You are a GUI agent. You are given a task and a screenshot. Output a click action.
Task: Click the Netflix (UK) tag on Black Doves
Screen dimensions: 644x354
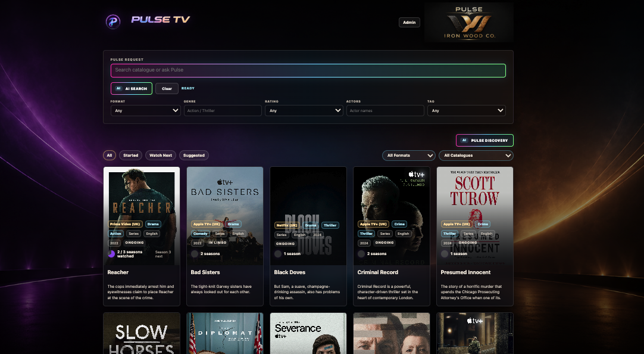(x=287, y=225)
